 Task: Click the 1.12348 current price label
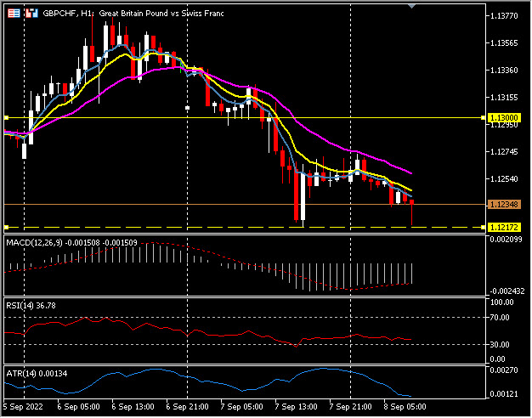[505, 205]
